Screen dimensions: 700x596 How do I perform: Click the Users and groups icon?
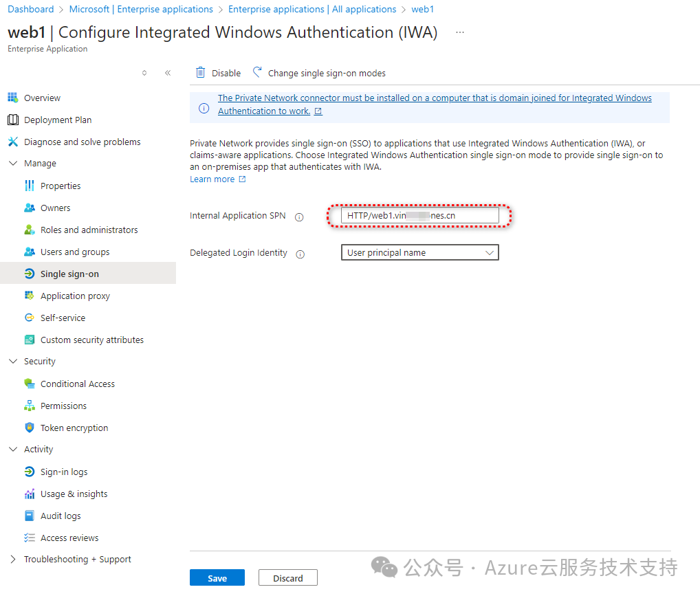click(30, 252)
